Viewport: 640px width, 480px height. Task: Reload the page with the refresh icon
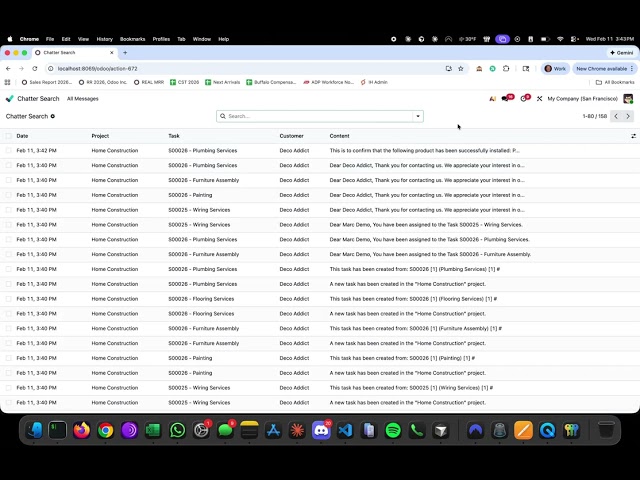coord(35,69)
